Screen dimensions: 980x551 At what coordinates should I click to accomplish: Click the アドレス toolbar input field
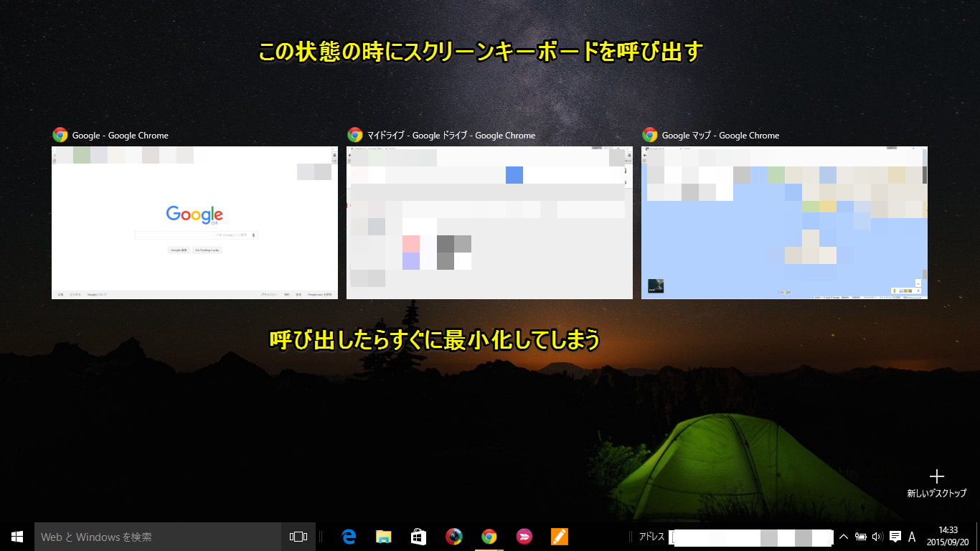point(750,537)
